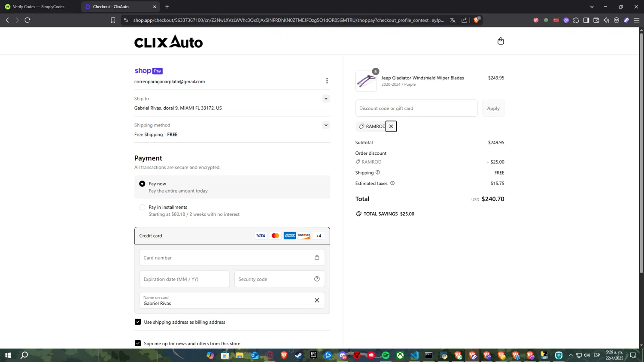Click the shipping info question mark icon

[x=378, y=172]
